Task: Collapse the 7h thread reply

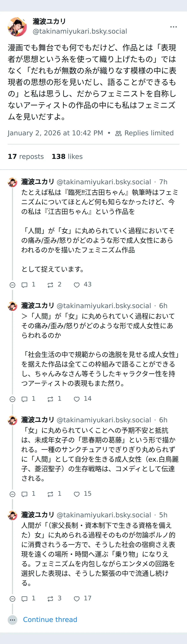Action: point(12,285)
